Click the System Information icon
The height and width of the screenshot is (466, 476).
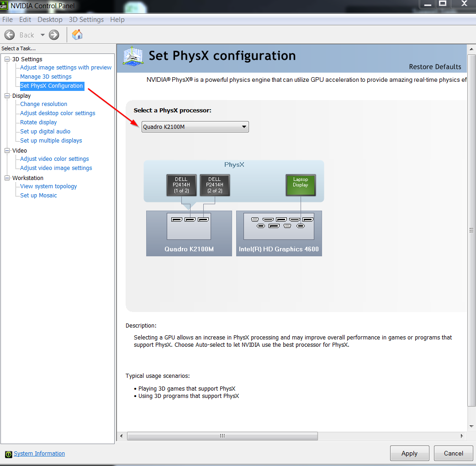(9, 454)
